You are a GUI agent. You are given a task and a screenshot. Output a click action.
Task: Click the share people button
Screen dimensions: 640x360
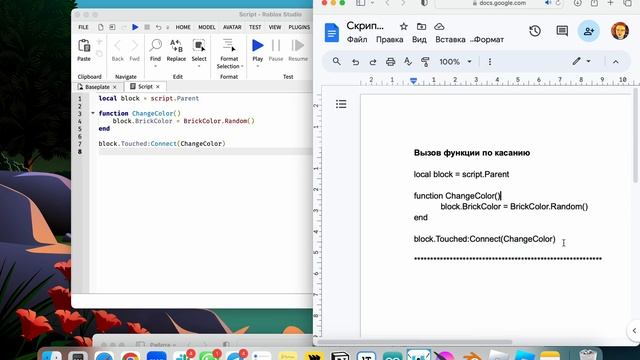pyautogui.click(x=589, y=31)
